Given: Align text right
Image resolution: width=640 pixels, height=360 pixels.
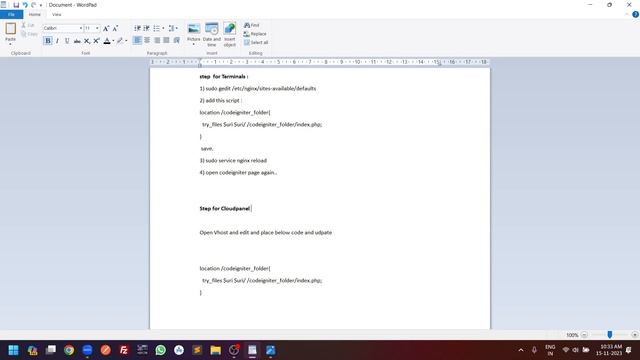Looking at the screenshot, I should (x=157, y=40).
